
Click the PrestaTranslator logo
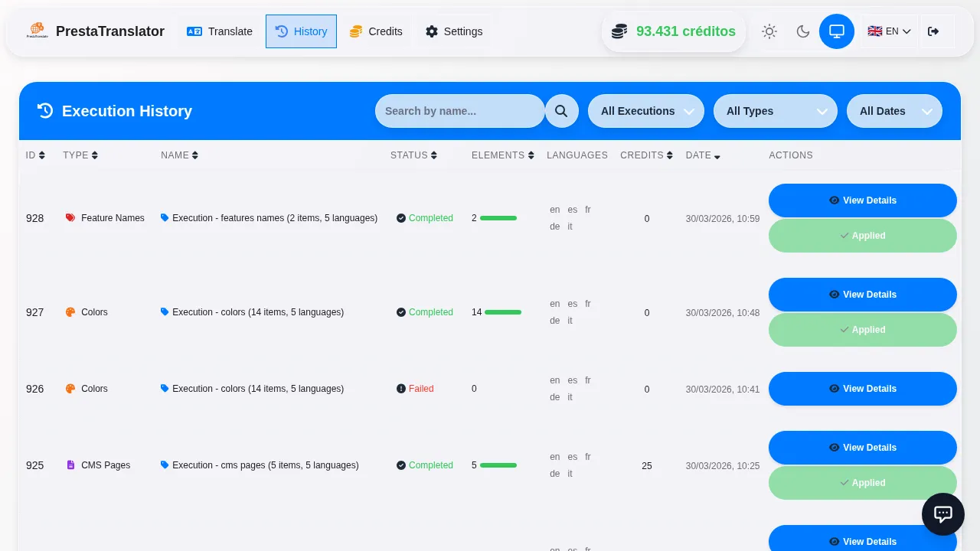tap(37, 31)
